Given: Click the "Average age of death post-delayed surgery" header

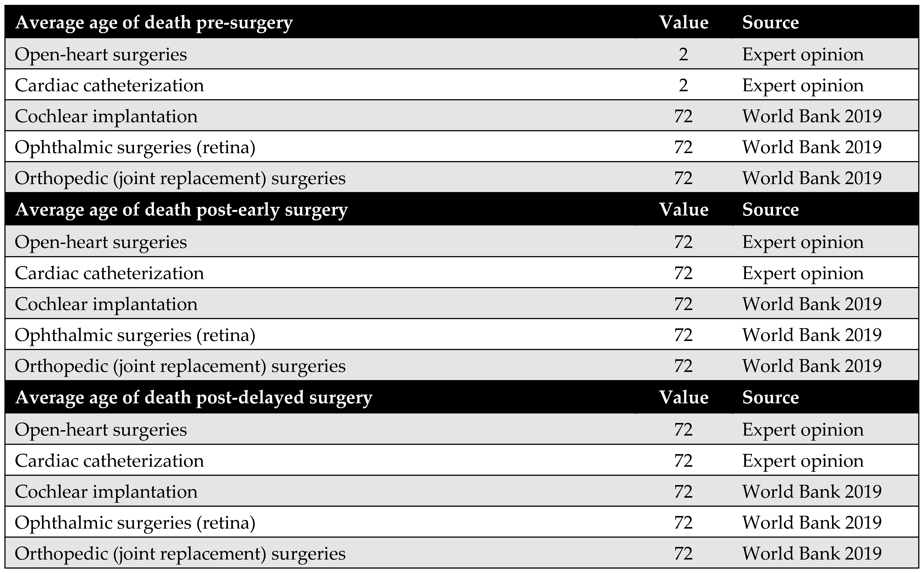Looking at the screenshot, I should [193, 397].
